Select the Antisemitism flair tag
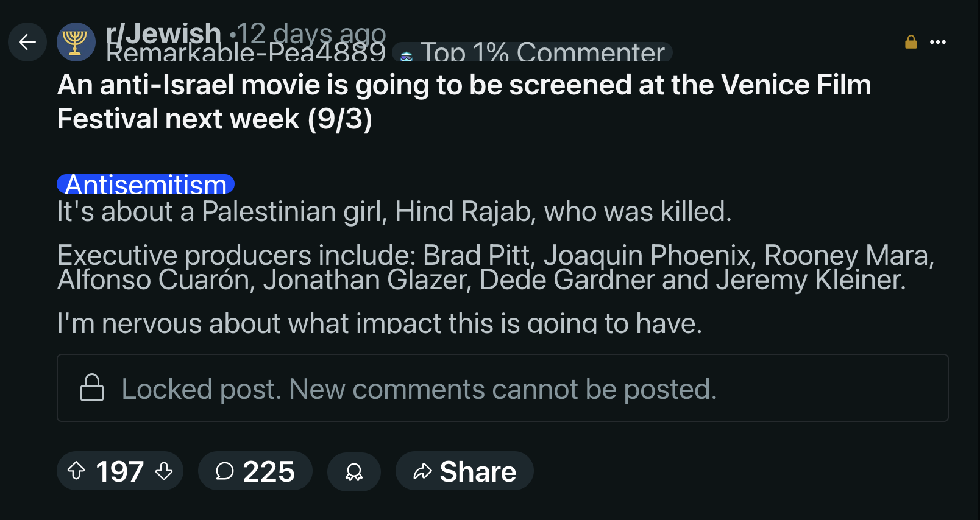Screen dimensions: 980x520 click(146, 184)
